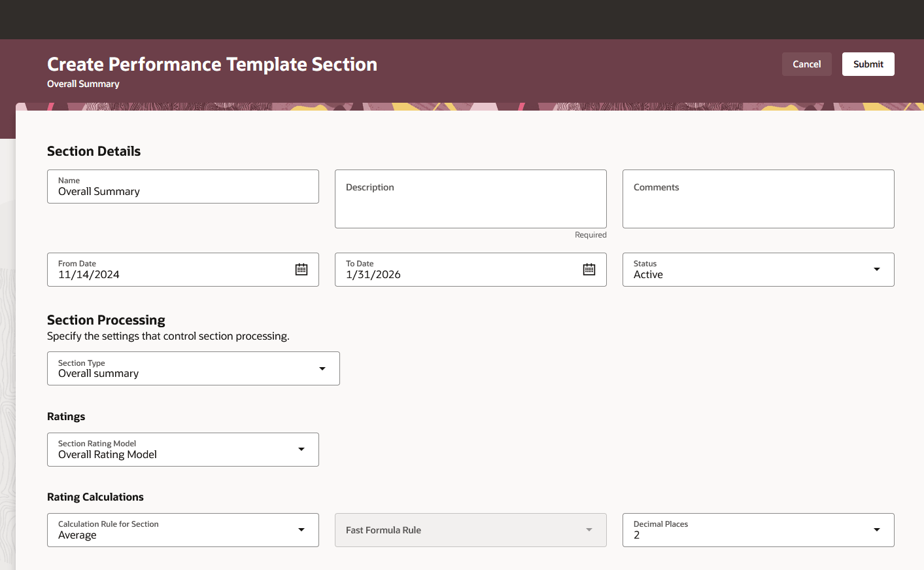The height and width of the screenshot is (570, 924).
Task: Click the To Date text field
Action: pyautogui.click(x=451, y=275)
